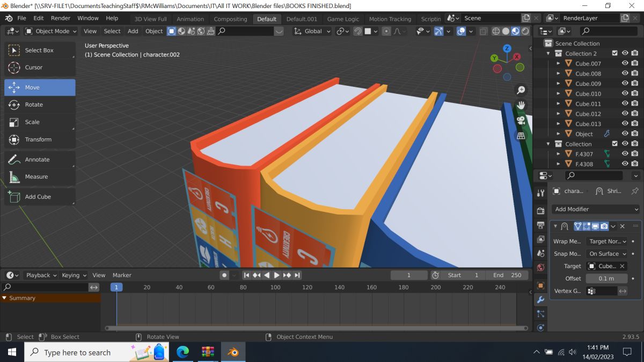Remove the Shrinkwrap modifier
This screenshot has width=644, height=362.
click(x=623, y=226)
